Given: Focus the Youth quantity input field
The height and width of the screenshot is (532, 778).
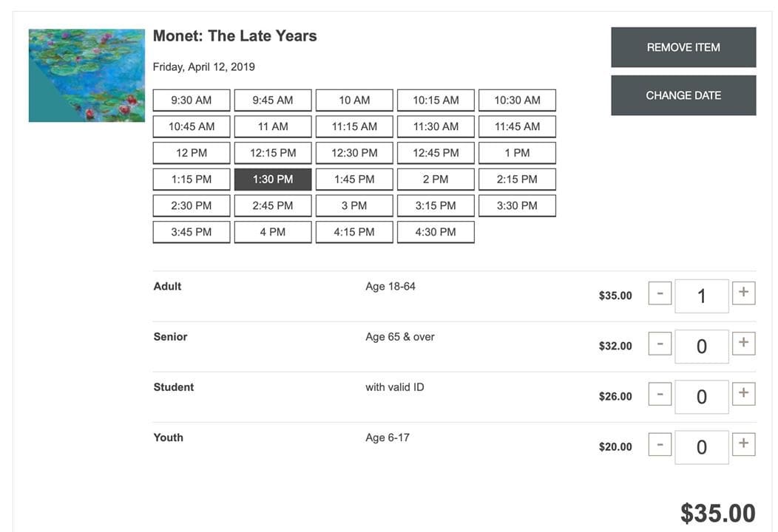Looking at the screenshot, I should (x=702, y=447).
